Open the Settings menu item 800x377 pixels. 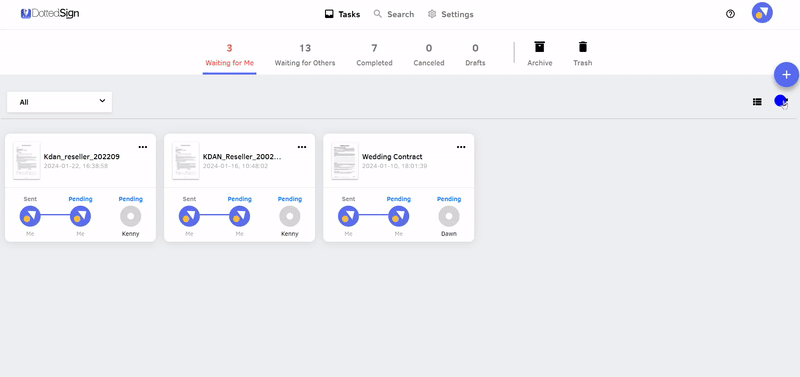tap(451, 14)
